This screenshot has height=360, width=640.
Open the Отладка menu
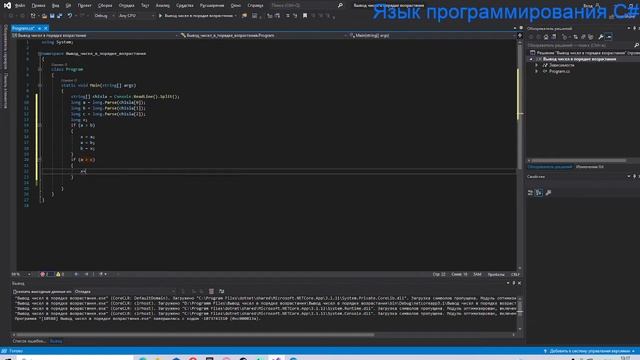(x=127, y=6)
